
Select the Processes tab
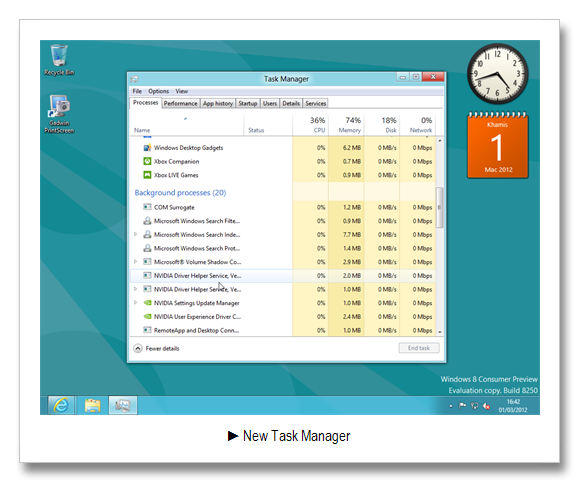[x=145, y=103]
